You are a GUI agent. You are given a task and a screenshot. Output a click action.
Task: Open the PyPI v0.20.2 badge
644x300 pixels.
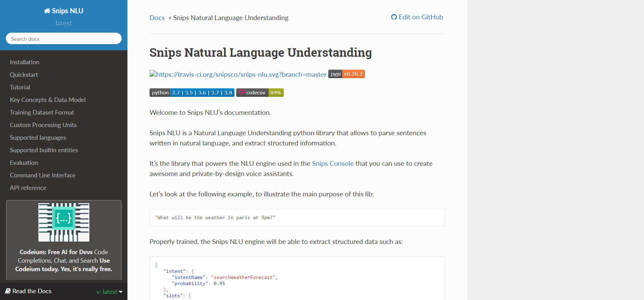[346, 74]
